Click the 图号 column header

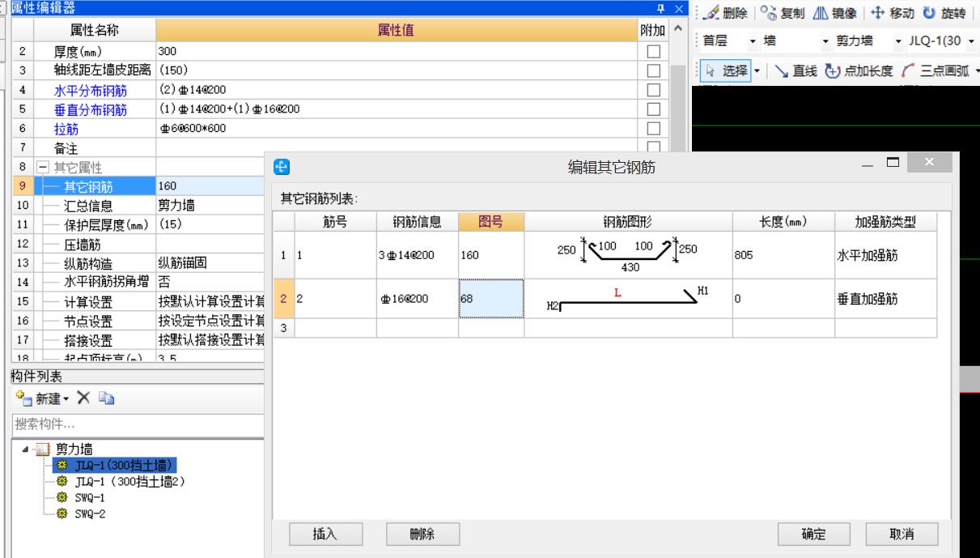490,222
